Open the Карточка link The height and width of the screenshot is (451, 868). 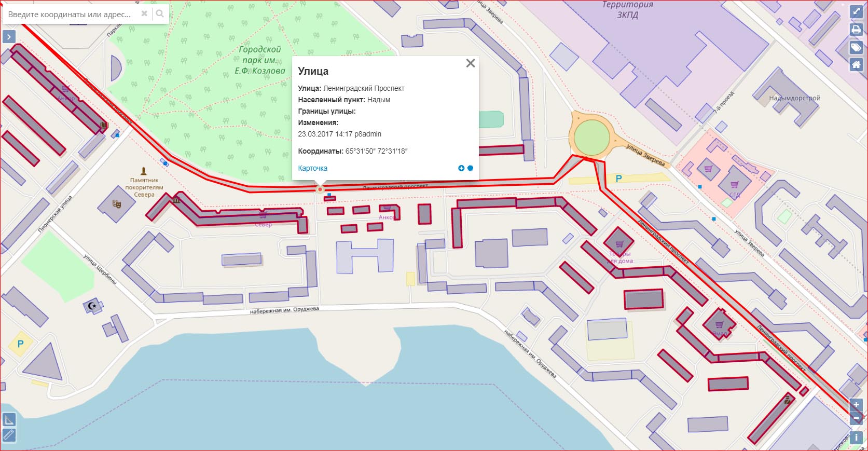click(313, 168)
